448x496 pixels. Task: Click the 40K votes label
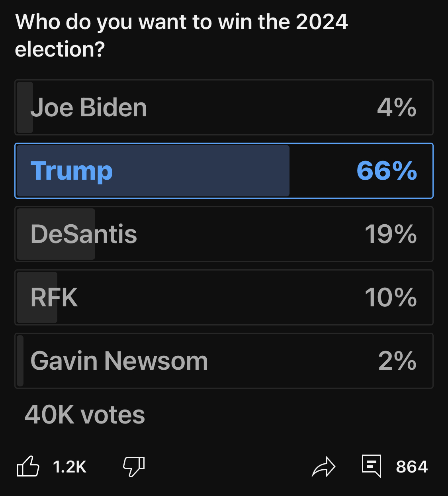(x=85, y=415)
